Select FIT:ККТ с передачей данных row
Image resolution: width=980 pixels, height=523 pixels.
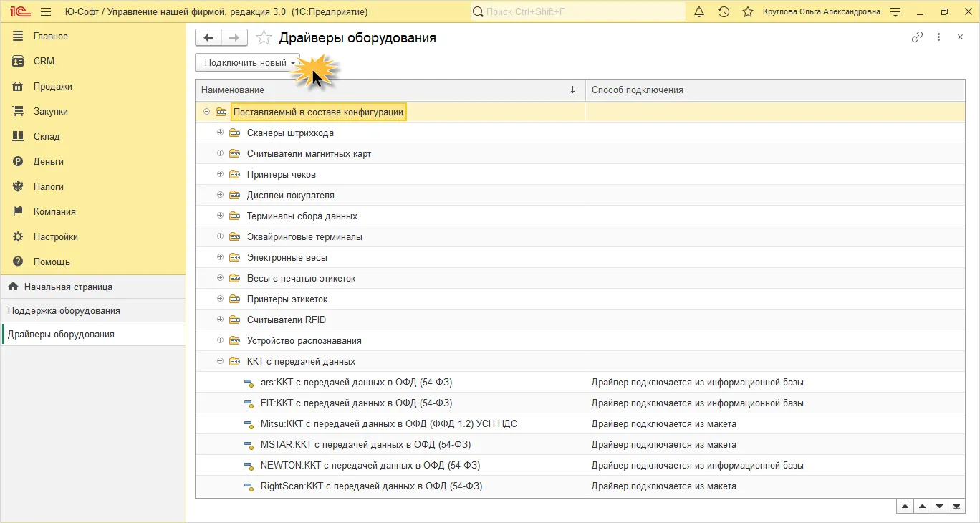[580, 403]
